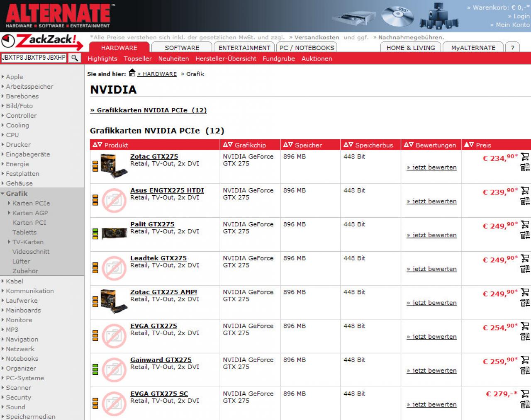Click the Login link
The width and height of the screenshot is (531, 420).
click(x=519, y=16)
